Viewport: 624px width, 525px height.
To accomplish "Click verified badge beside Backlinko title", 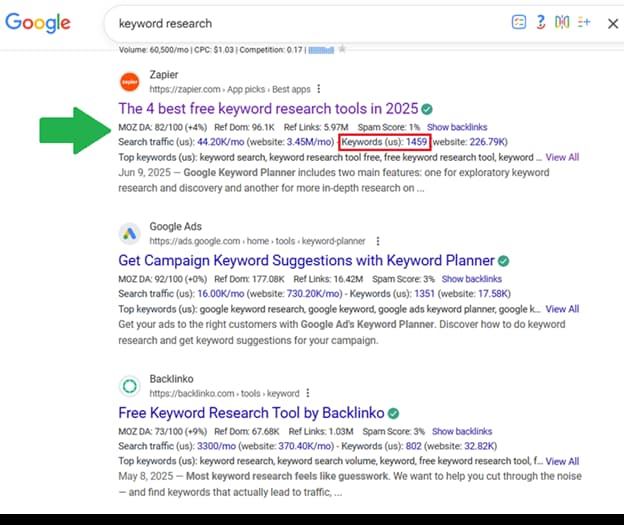I will [393, 413].
